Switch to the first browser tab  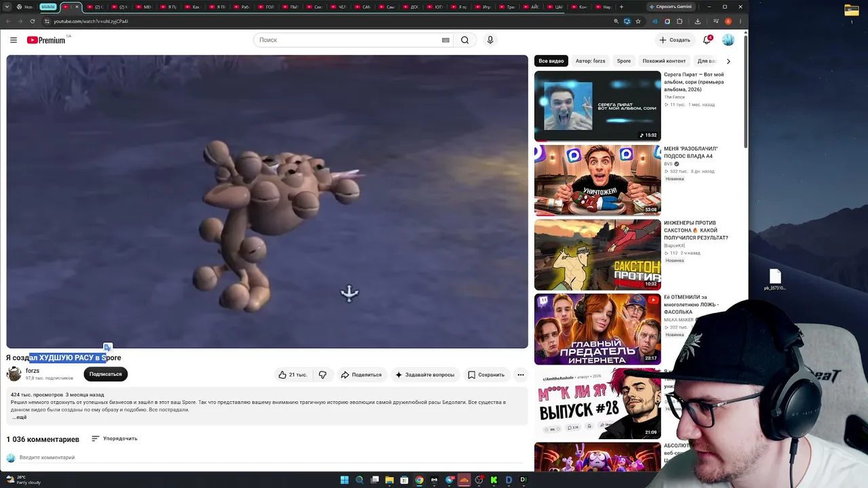tap(24, 7)
